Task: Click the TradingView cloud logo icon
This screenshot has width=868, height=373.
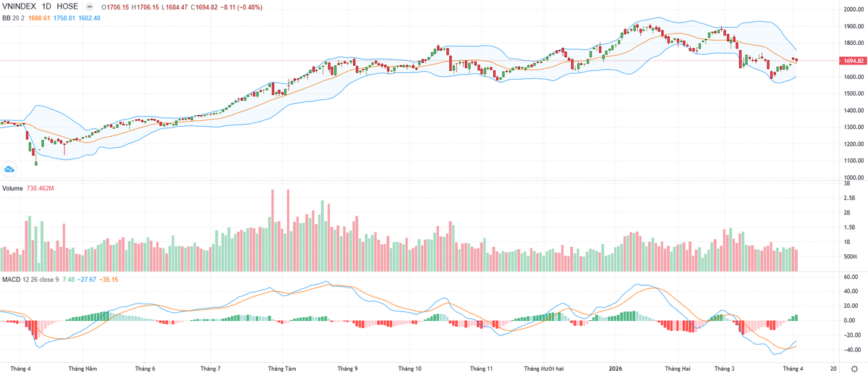Action: (x=10, y=169)
